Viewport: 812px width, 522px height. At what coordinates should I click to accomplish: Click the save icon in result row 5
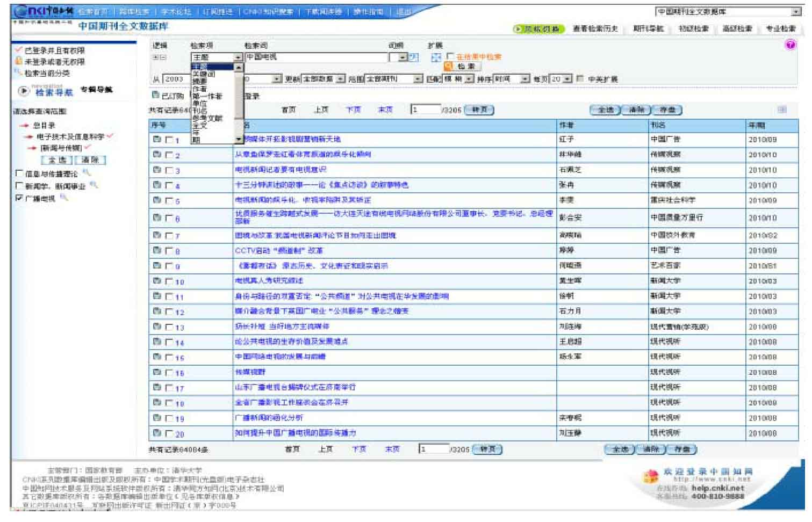157,200
